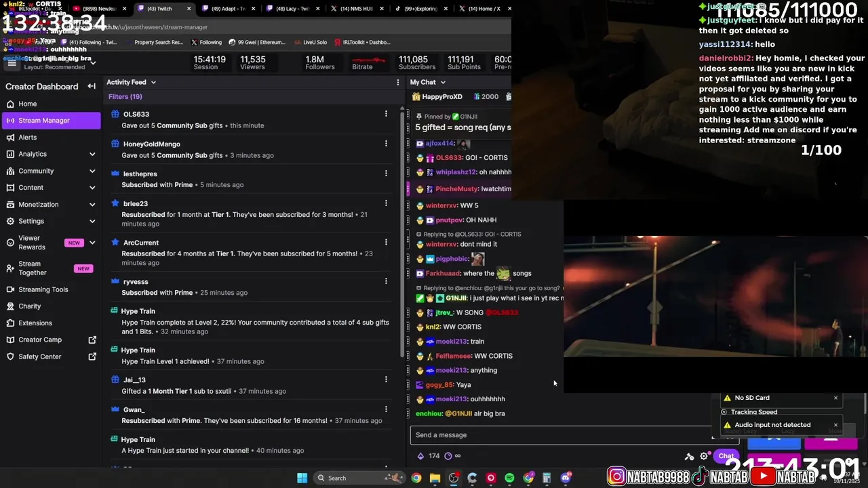
Task: Click username winterrxv saying WW 5
Action: click(x=441, y=205)
